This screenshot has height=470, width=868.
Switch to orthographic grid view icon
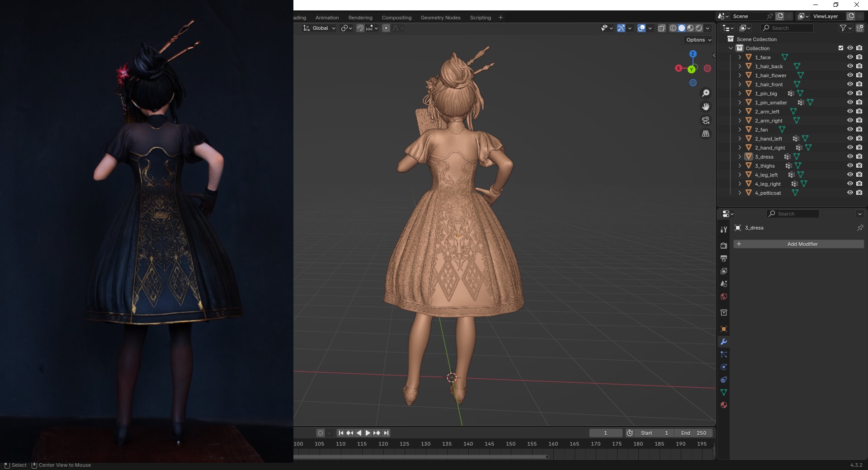(705, 134)
